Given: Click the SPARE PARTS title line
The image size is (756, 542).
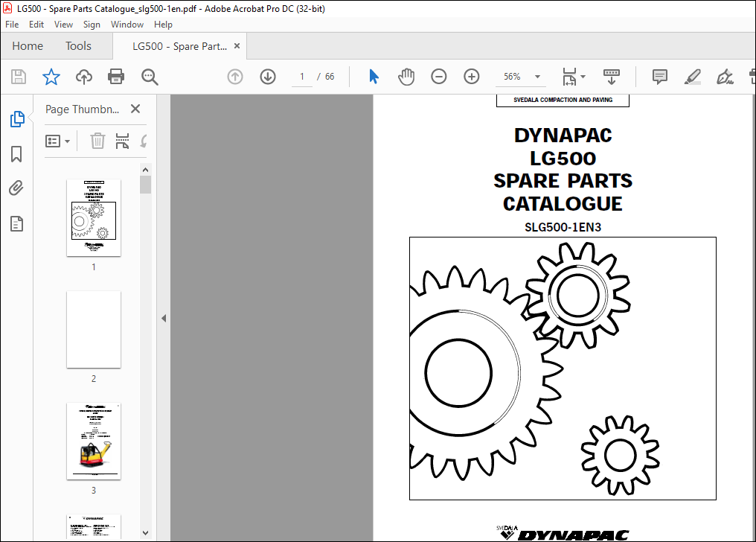Looking at the screenshot, I should pyautogui.click(x=563, y=181).
